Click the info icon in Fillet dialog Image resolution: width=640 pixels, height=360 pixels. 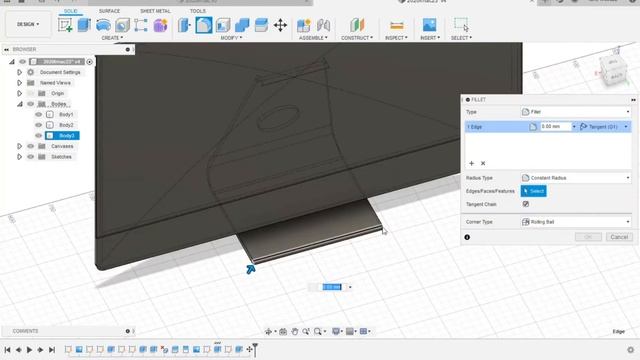click(x=467, y=237)
